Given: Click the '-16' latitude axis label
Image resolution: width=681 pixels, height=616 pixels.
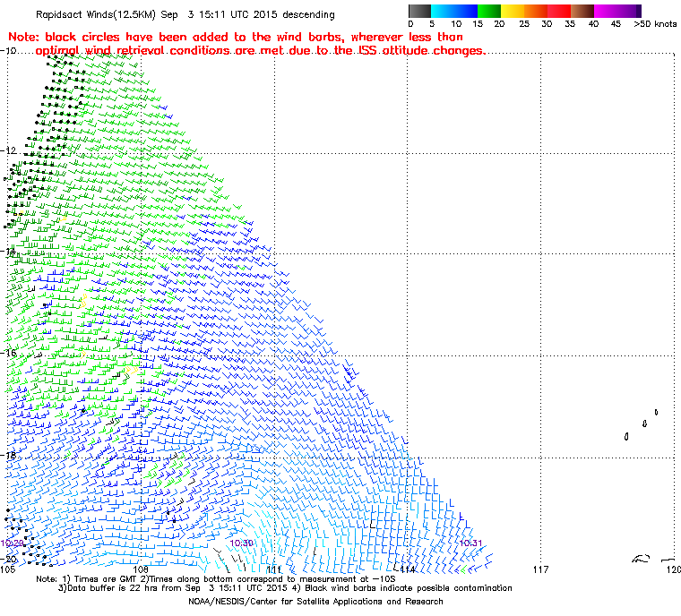Looking at the screenshot, I should tap(9, 353).
